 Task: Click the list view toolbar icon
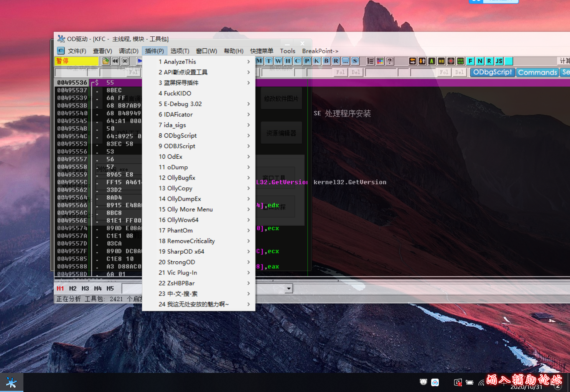370,61
